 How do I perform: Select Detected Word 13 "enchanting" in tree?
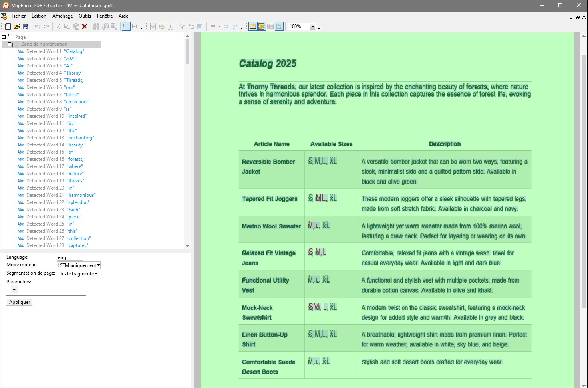pos(60,138)
